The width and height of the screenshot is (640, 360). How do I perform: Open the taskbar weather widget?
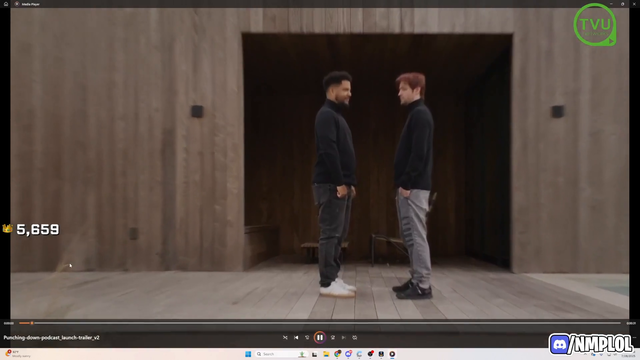pyautogui.click(x=17, y=353)
